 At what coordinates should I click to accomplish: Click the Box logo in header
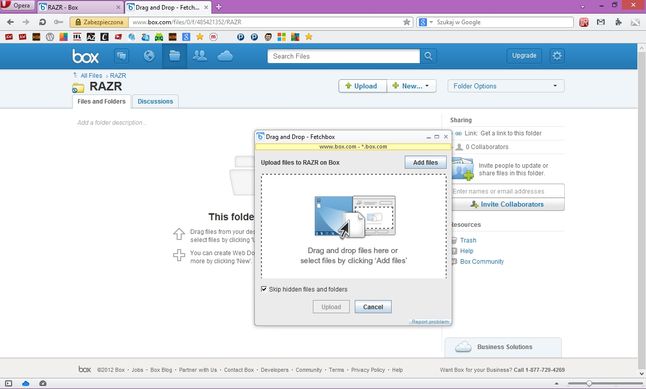[x=85, y=56]
